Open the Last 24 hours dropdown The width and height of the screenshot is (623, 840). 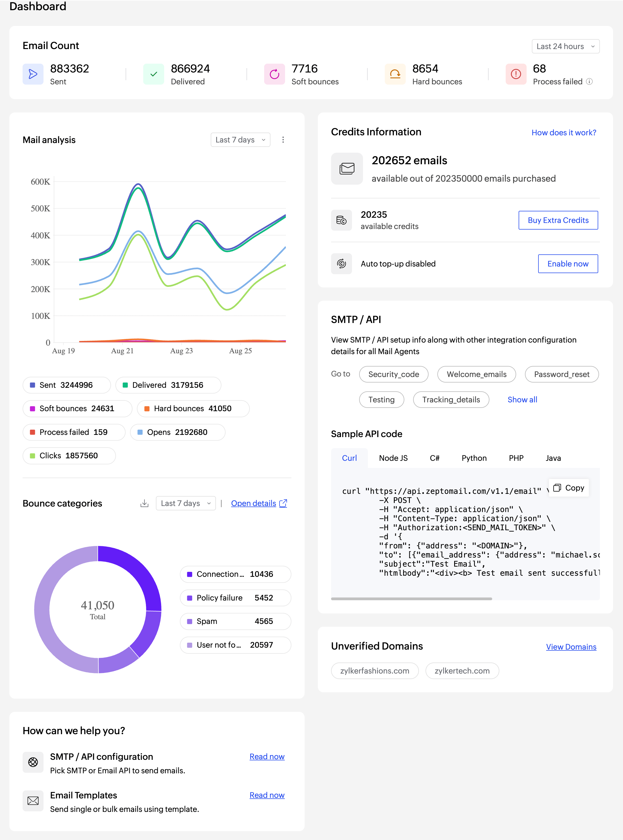pos(565,46)
